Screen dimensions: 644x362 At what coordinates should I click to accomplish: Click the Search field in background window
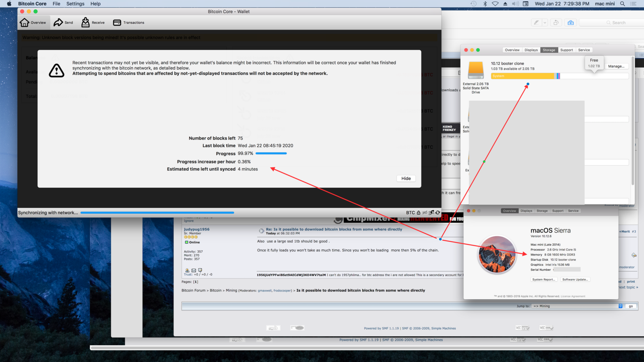tap(612, 23)
